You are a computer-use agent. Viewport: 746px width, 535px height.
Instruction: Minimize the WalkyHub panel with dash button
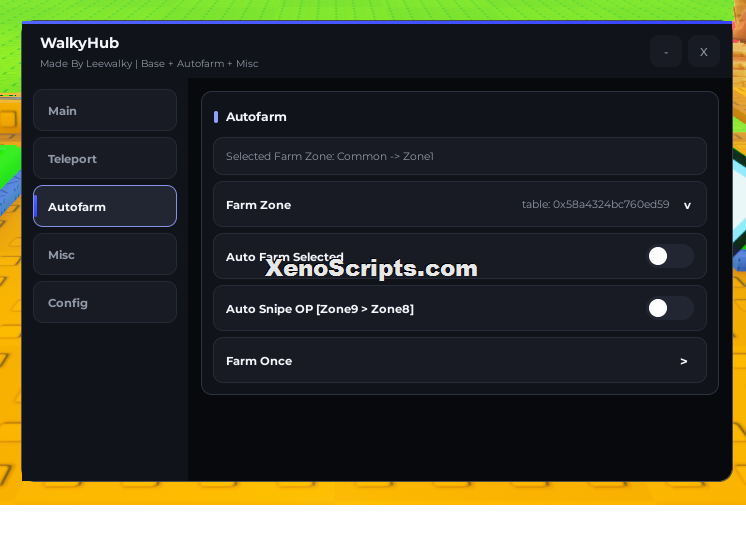click(666, 51)
